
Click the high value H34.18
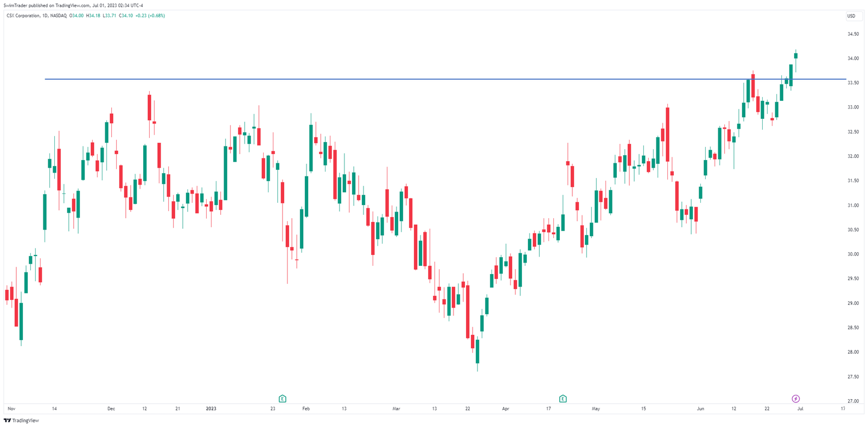pos(93,16)
